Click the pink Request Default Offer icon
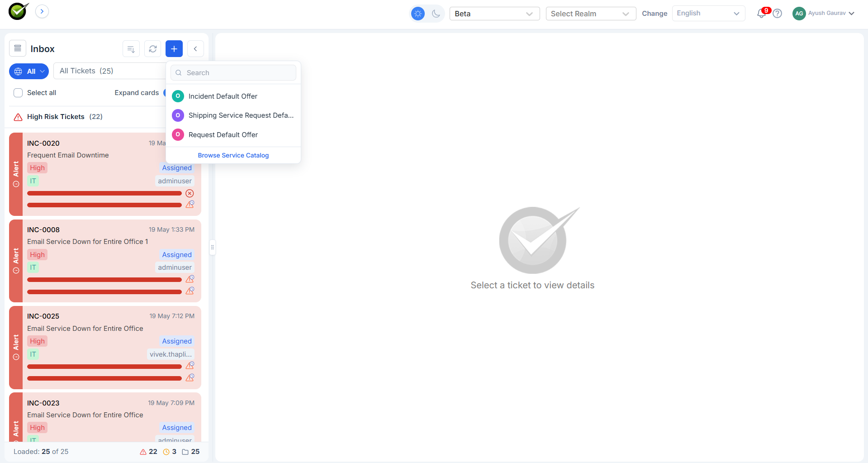Viewport: 868px width, 463px height. point(178,134)
